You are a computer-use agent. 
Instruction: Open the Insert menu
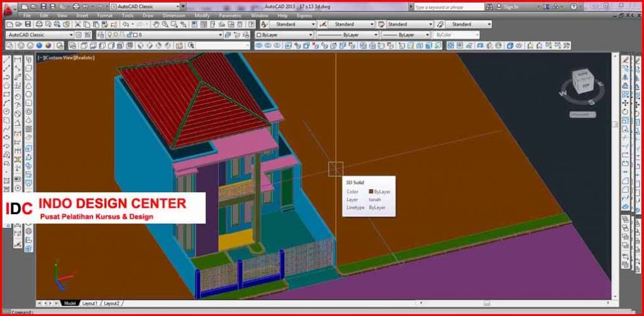82,16
